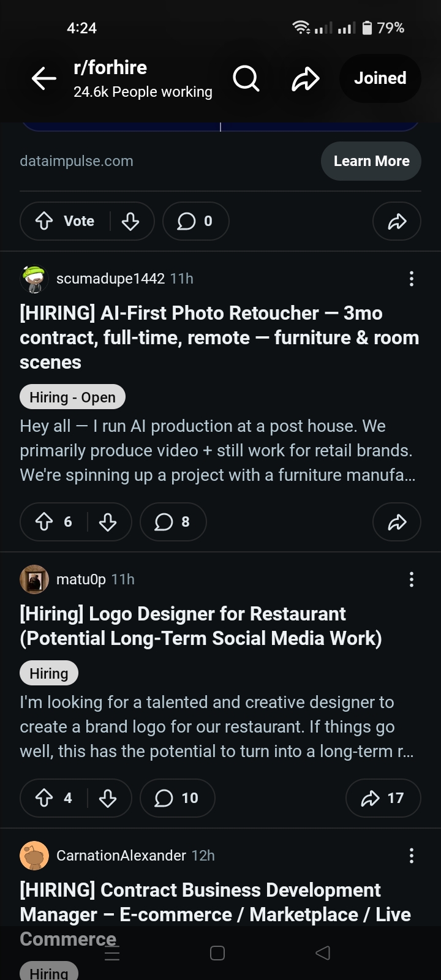Downvote the dataimpulse ad post
This screenshot has width=441, height=980.
coord(130,221)
